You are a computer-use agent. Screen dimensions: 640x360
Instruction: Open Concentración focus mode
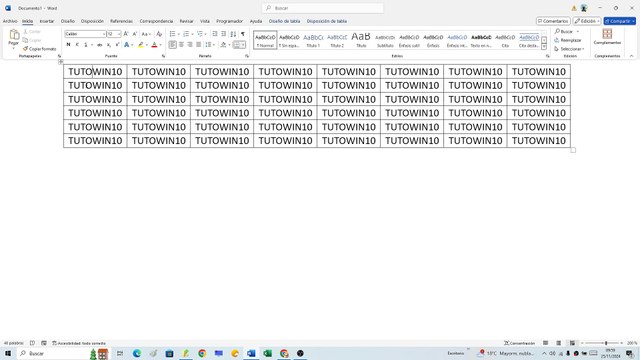(x=519, y=343)
